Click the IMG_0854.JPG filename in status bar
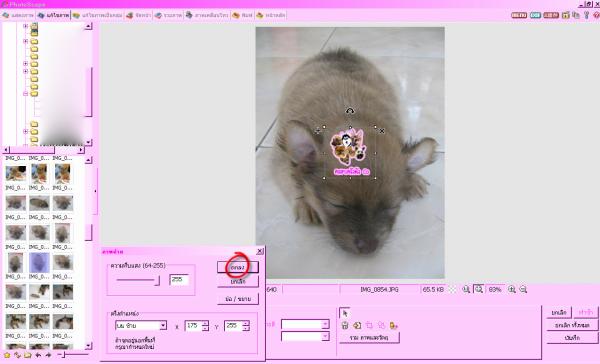The height and width of the screenshot is (364, 600). click(x=379, y=290)
